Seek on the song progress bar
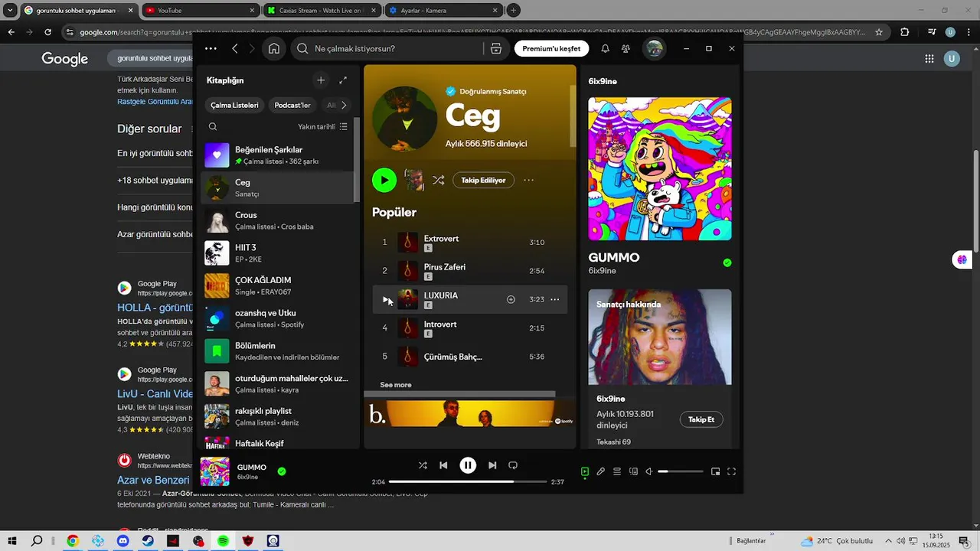980x551 pixels. tap(468, 482)
